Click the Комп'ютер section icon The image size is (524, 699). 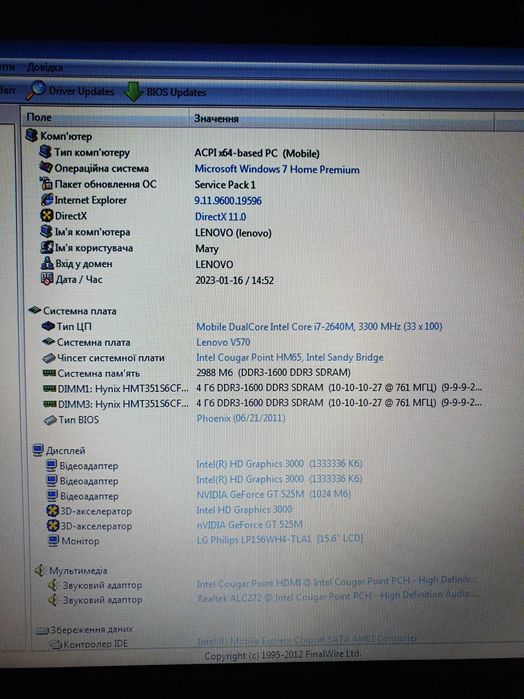pyautogui.click(x=32, y=135)
